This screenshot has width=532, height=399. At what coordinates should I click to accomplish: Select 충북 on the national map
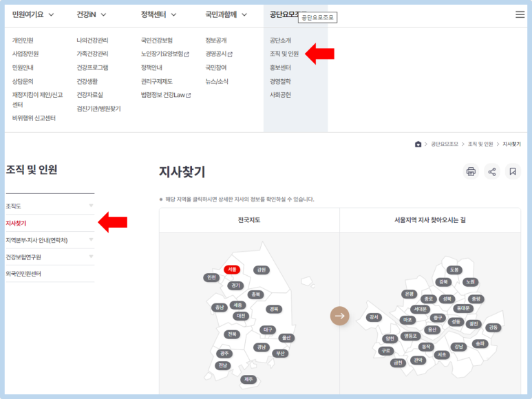coord(256,294)
